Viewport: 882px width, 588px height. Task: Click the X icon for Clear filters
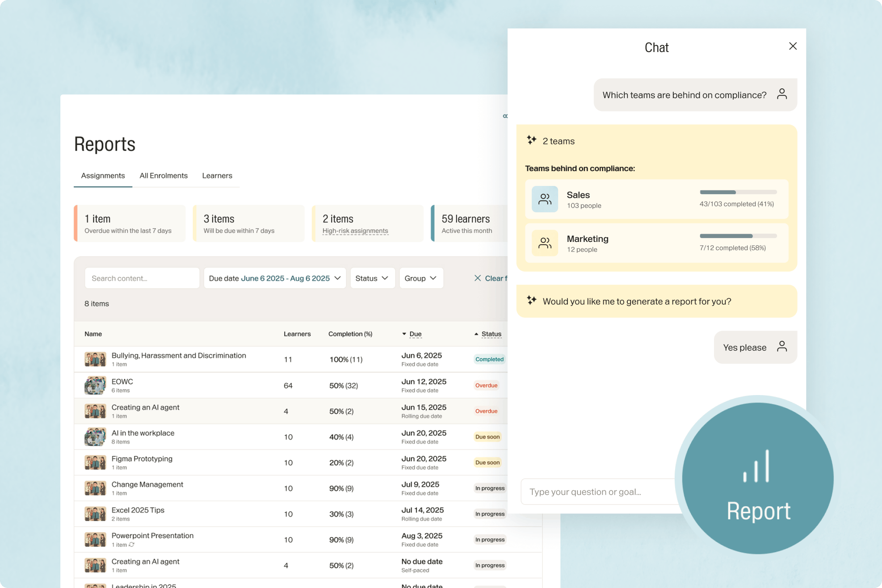478,278
